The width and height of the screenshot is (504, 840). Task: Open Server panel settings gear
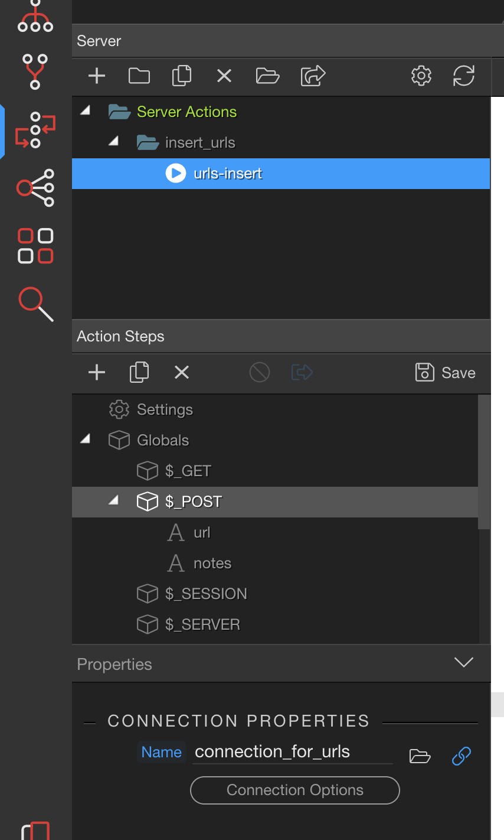[x=421, y=76]
